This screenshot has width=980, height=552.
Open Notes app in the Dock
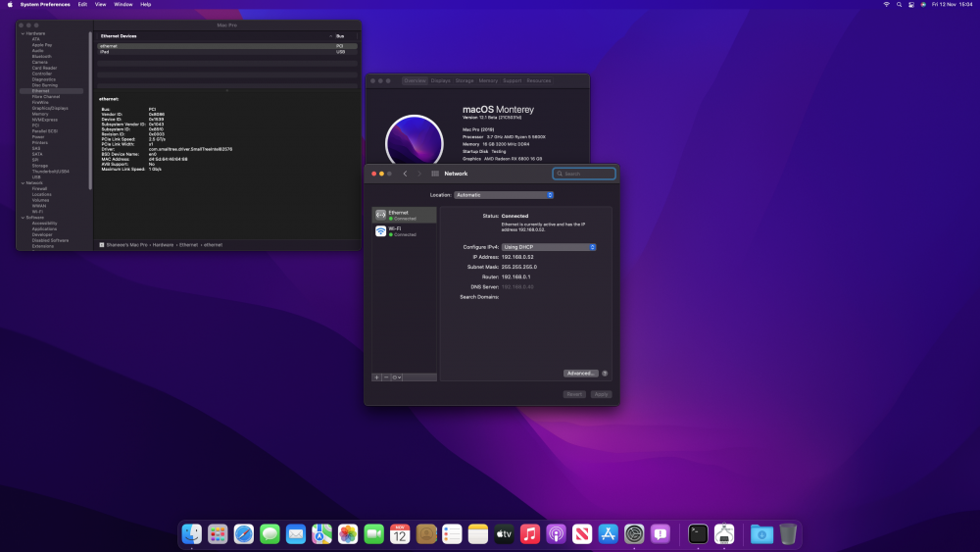point(478,534)
